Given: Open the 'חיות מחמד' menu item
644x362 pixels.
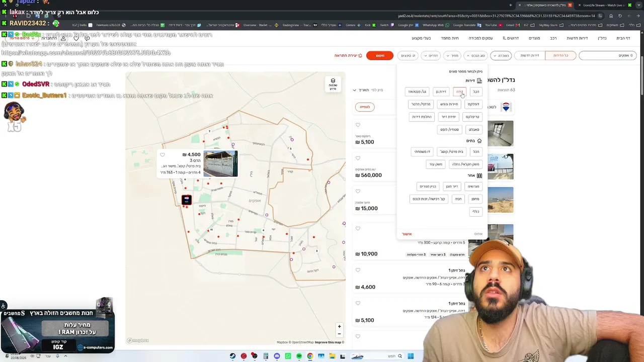Looking at the screenshot, I should point(450,38).
